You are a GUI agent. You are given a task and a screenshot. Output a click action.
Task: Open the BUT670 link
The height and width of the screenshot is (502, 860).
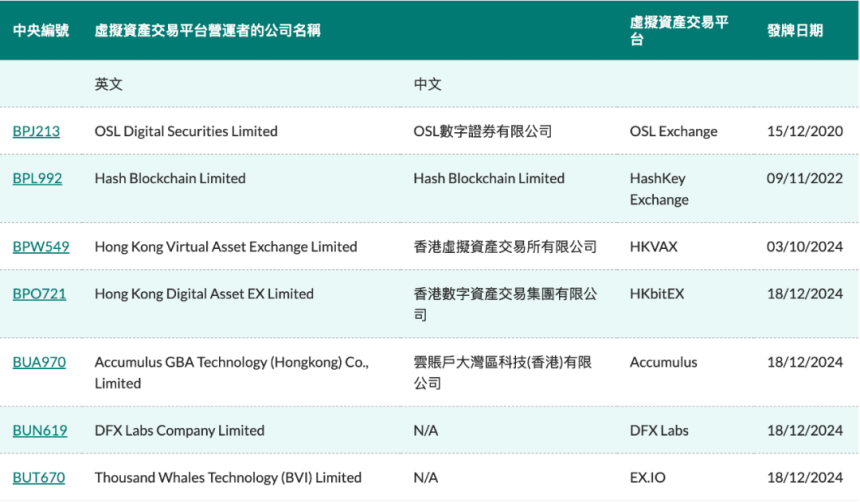(39, 477)
